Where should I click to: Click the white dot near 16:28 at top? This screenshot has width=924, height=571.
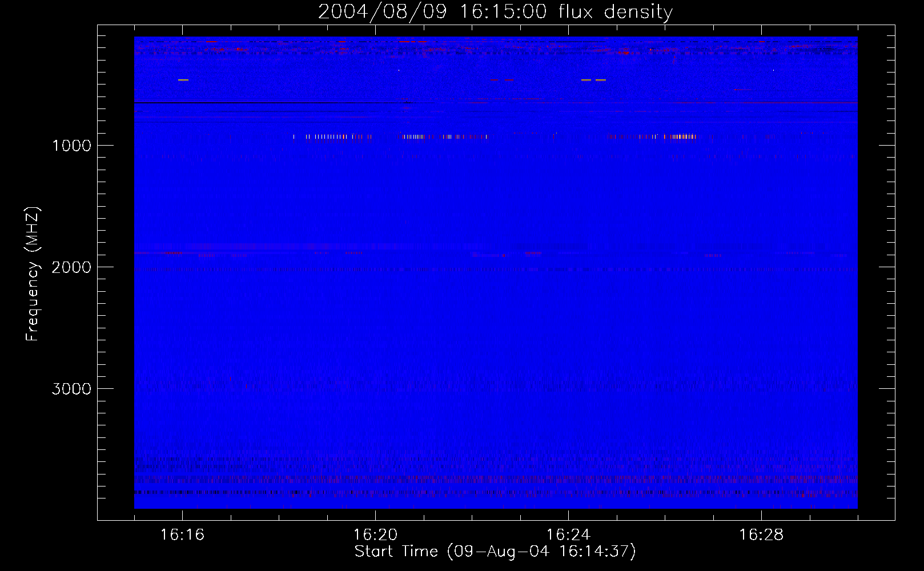(773, 70)
